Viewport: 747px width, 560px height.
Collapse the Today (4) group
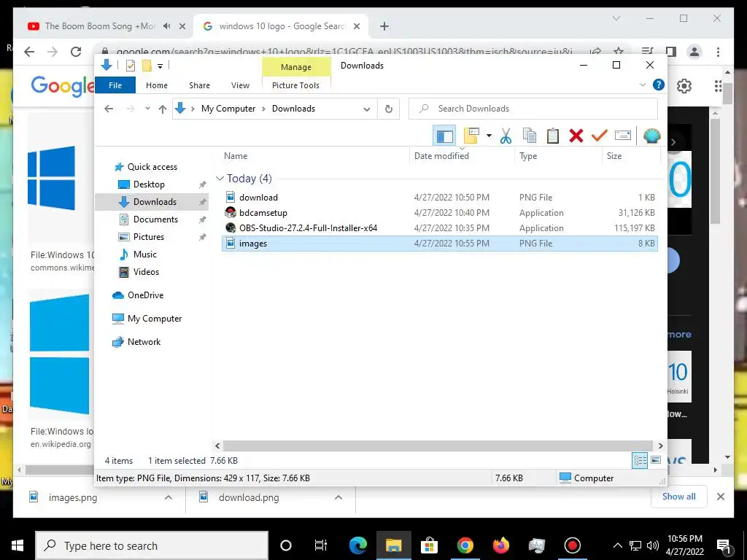220,178
